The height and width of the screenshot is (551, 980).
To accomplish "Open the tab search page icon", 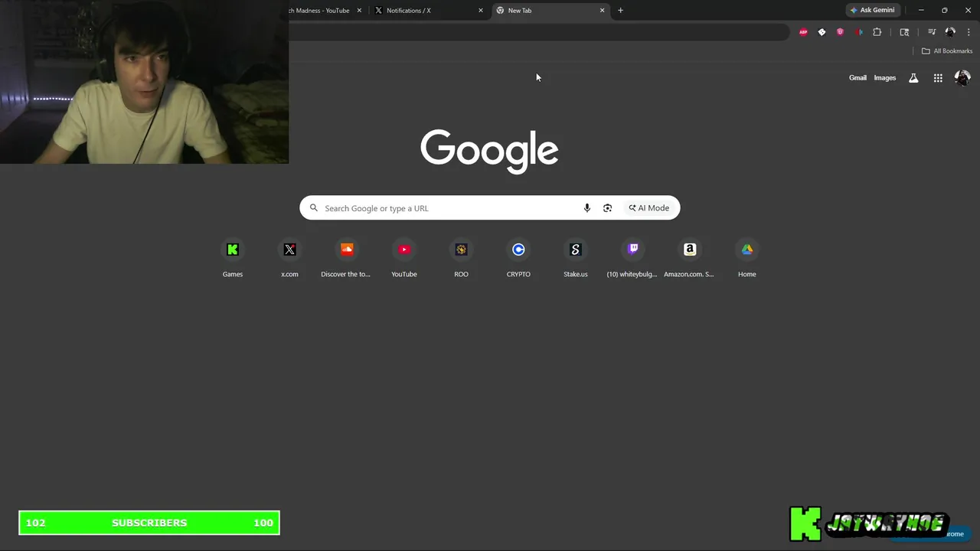I will pos(904,32).
